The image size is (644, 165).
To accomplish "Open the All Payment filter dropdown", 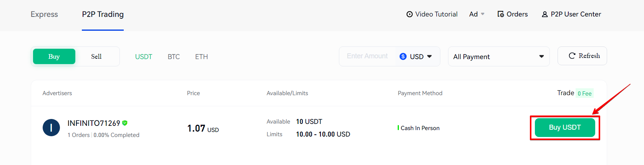I will point(499,56).
